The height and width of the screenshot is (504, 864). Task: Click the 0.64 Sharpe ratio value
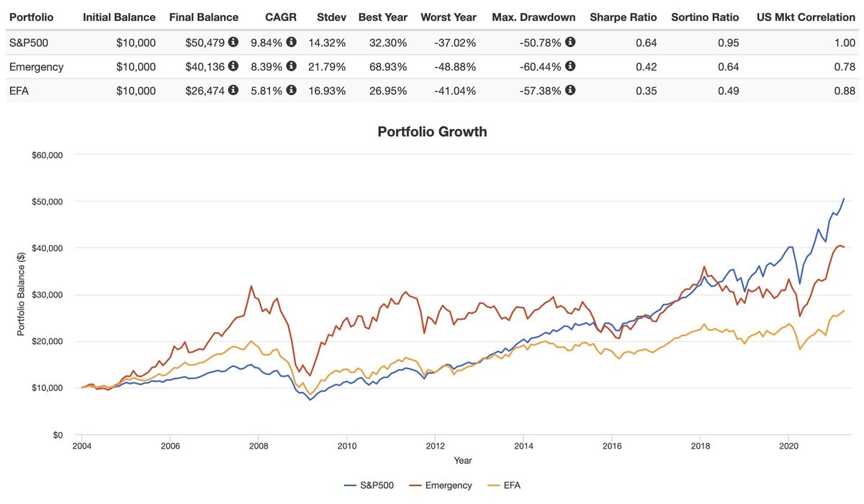point(647,43)
